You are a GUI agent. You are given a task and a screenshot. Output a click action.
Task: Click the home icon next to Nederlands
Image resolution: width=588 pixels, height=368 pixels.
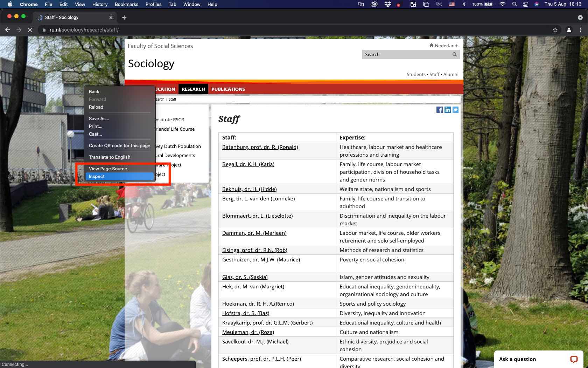coord(432,46)
